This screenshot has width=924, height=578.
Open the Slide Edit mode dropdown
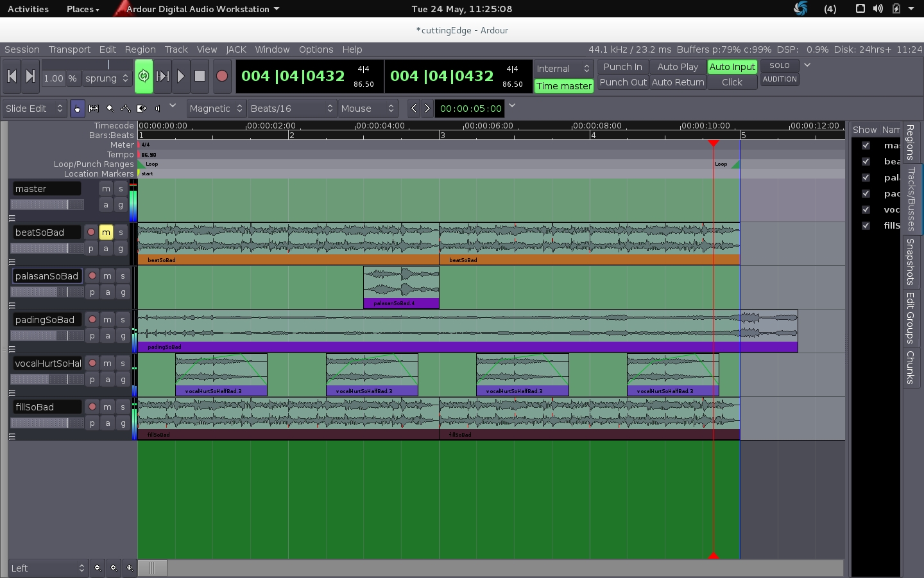(x=34, y=109)
